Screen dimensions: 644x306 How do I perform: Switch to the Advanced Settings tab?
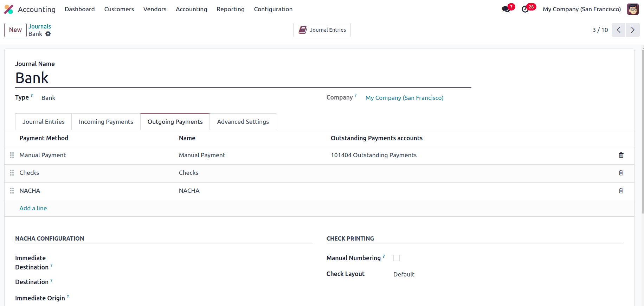(243, 122)
